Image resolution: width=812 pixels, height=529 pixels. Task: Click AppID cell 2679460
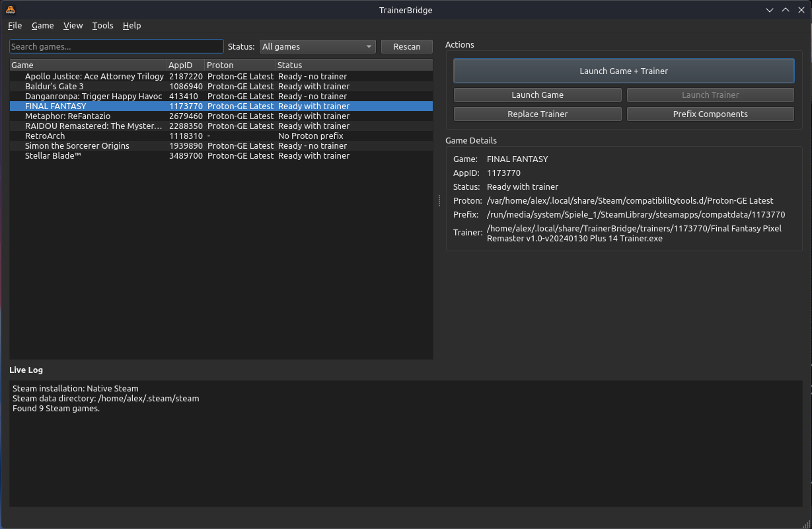coord(186,116)
